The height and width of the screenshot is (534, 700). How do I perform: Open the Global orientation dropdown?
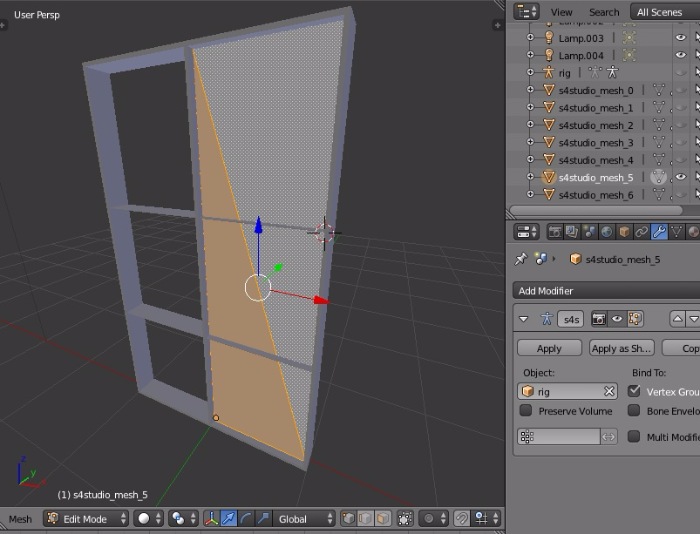point(305,519)
